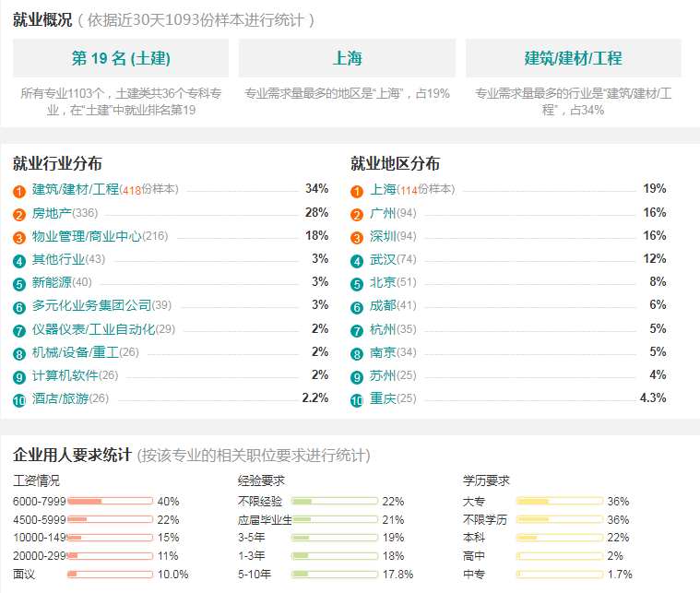Click rank 6 badge beside 成都
700x593 pixels.
point(357,308)
